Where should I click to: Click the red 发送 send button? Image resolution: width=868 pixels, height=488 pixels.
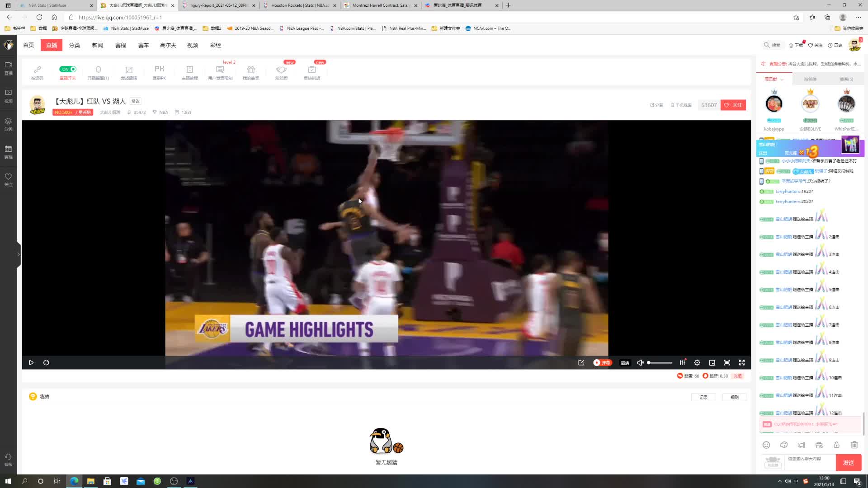point(848,462)
